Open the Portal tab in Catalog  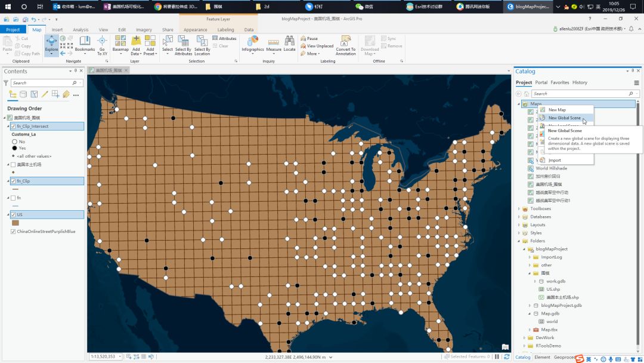click(541, 82)
